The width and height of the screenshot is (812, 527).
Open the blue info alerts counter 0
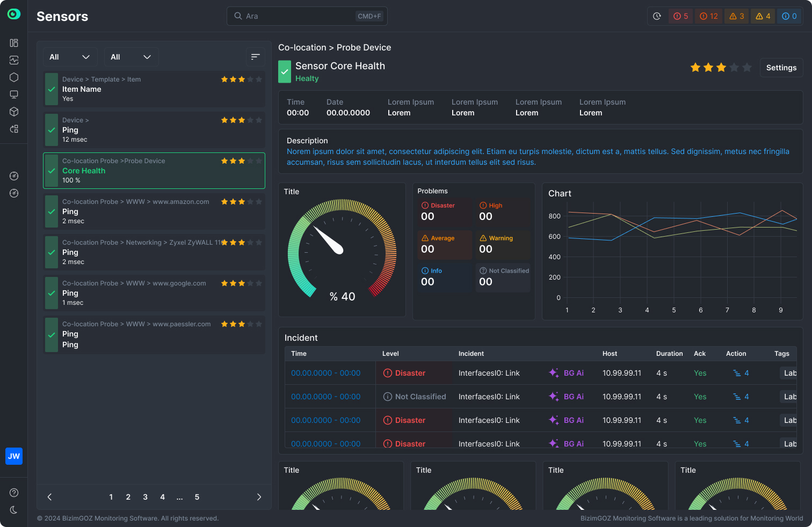click(789, 16)
